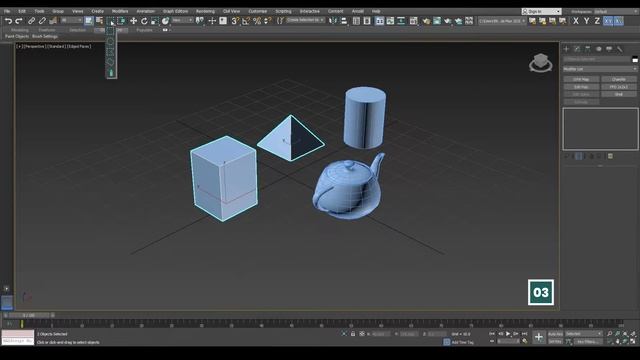Click the Set Keys plus button
Screen dimensions: 640x360
pyautogui.click(x=539, y=337)
